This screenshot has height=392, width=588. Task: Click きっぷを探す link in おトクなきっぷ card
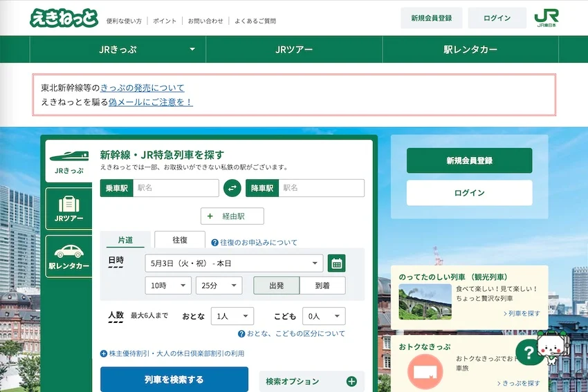click(519, 383)
